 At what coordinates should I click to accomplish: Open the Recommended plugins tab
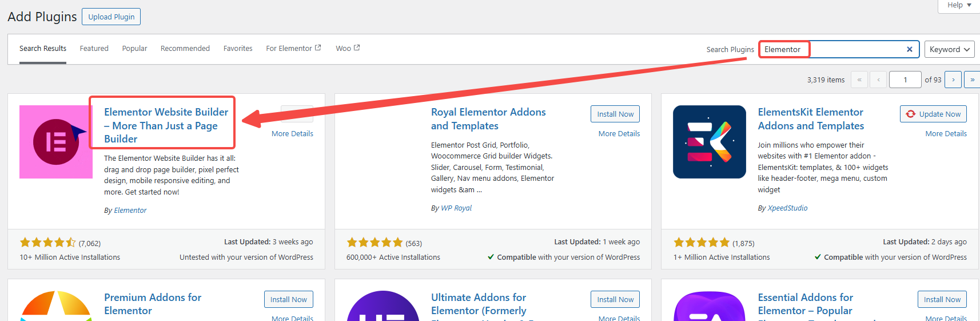pos(185,49)
